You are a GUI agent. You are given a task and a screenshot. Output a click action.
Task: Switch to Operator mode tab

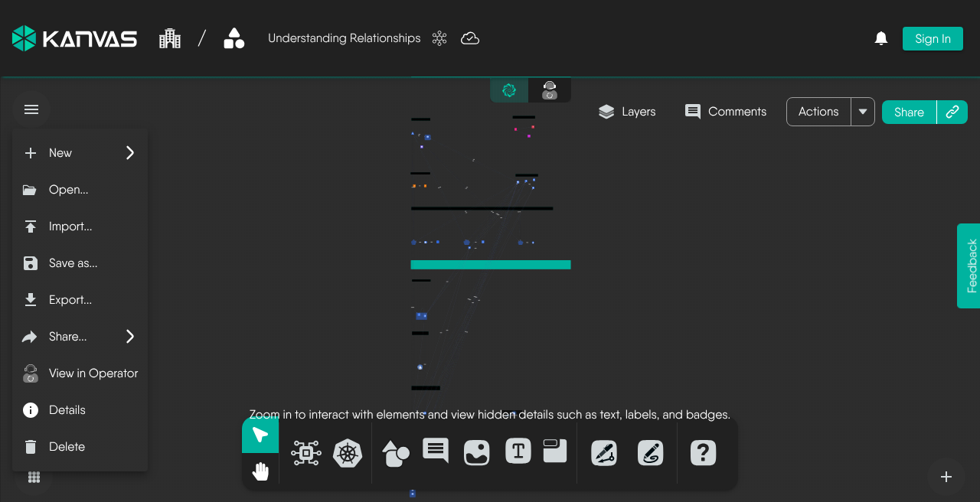pyautogui.click(x=550, y=90)
